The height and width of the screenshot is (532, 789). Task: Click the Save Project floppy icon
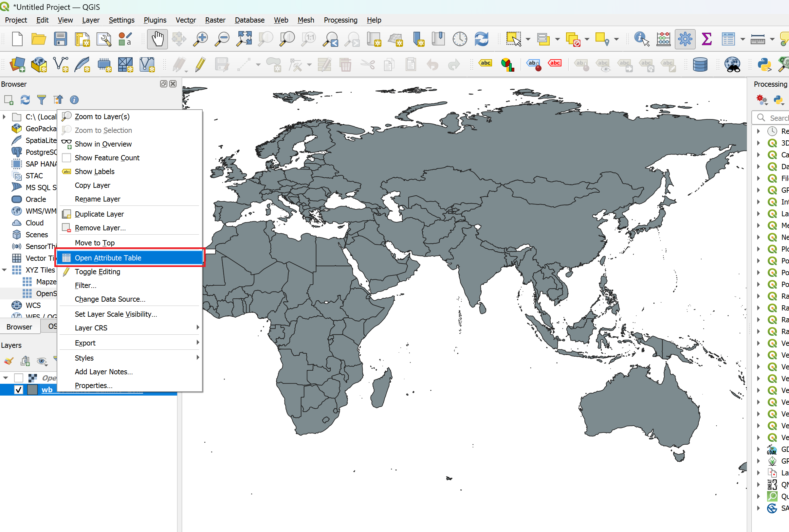(x=61, y=39)
